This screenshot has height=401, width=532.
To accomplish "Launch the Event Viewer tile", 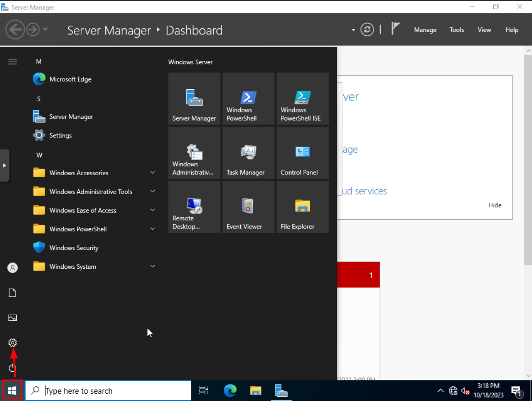I will point(248,207).
